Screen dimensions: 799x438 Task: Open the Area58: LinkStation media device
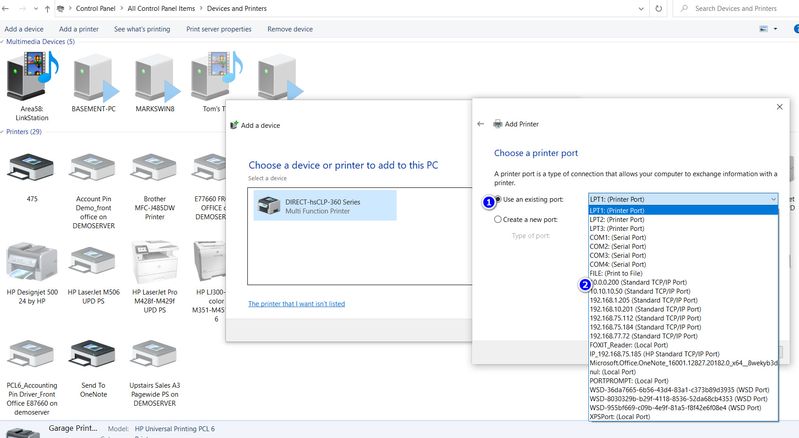click(x=32, y=78)
